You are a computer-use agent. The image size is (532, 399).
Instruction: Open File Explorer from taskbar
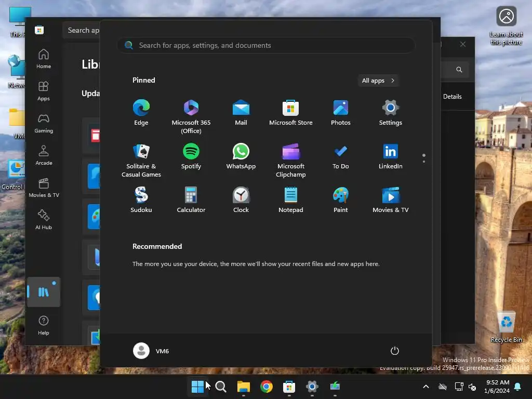pos(244,387)
